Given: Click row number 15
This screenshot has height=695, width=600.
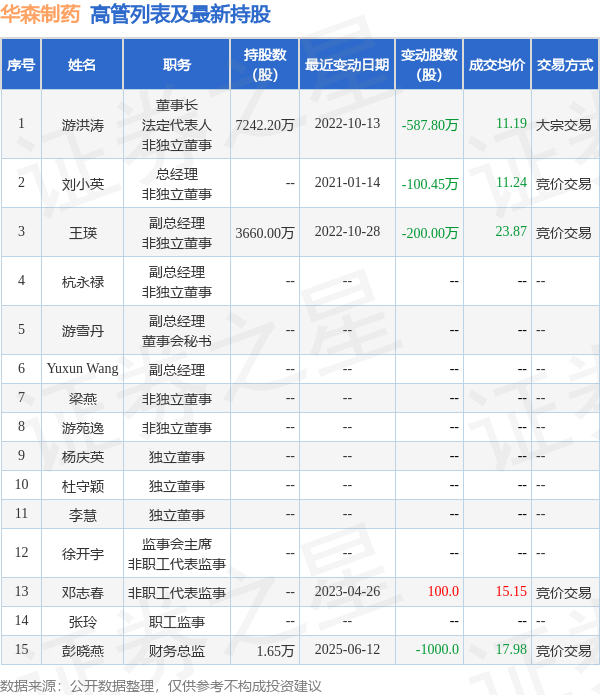Looking at the screenshot, I should coord(21,649).
